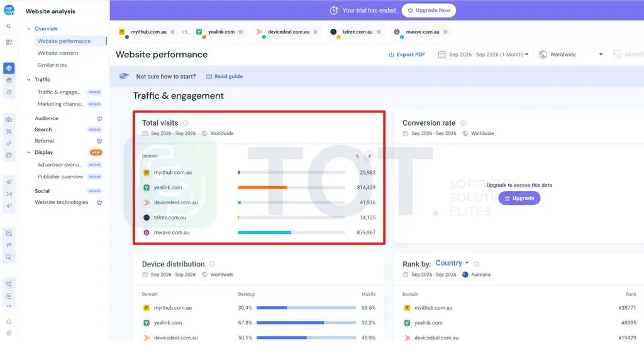Remove yealink.com from comparison

coord(241,32)
